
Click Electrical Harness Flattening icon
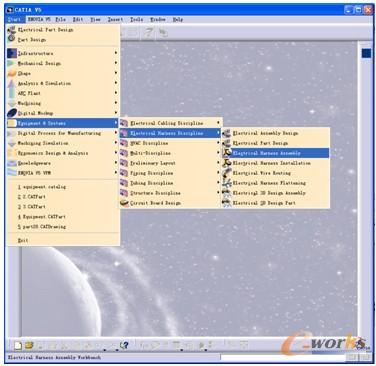coord(227,183)
